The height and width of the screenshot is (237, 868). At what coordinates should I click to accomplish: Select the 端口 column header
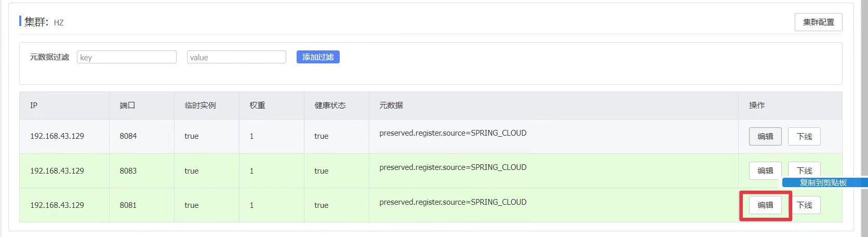tap(127, 106)
